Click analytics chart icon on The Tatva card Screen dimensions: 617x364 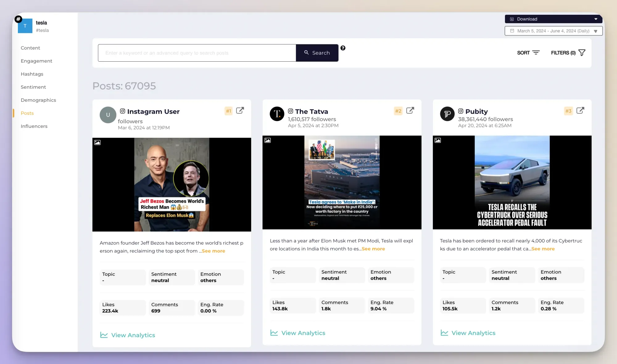pos(274,333)
